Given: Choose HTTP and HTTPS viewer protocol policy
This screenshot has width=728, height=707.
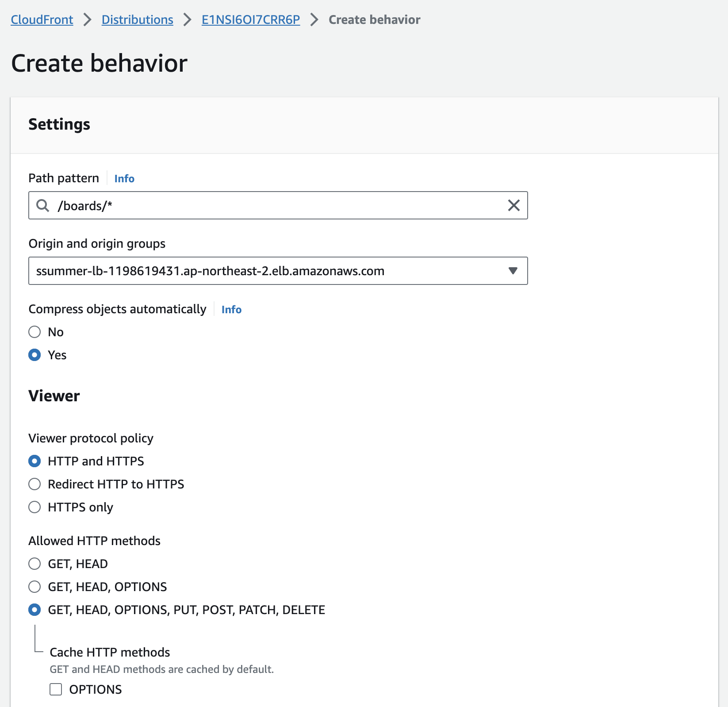Looking at the screenshot, I should pos(34,461).
